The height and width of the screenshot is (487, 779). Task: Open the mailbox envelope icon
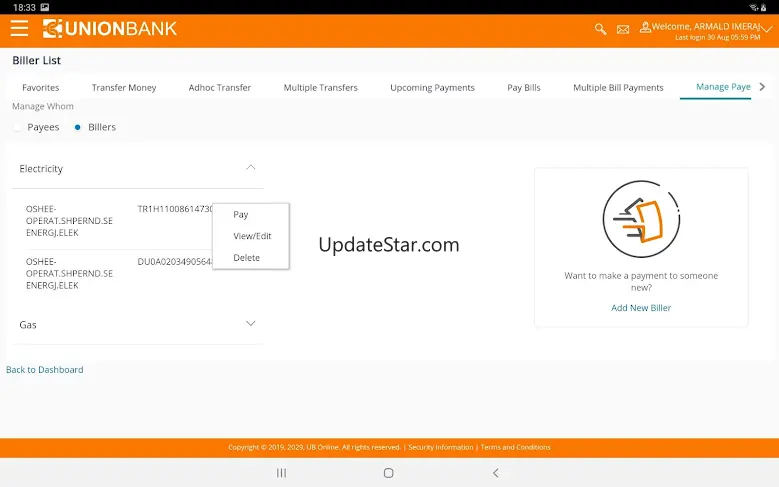(x=623, y=30)
